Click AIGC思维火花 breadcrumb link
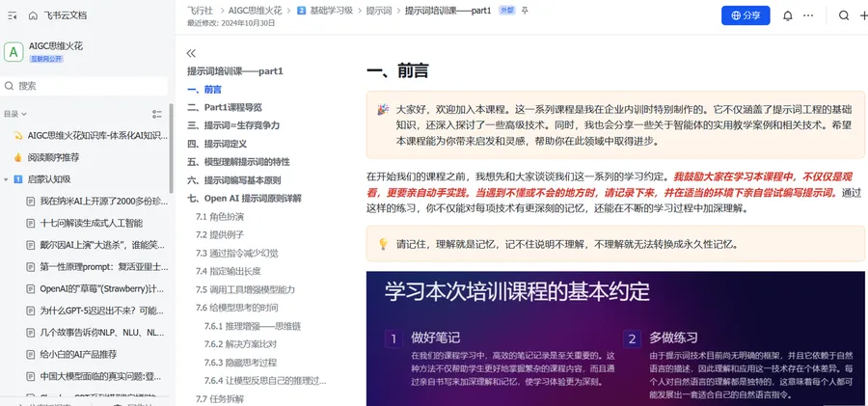Image resolution: width=868 pixels, height=406 pixels. pos(255,11)
